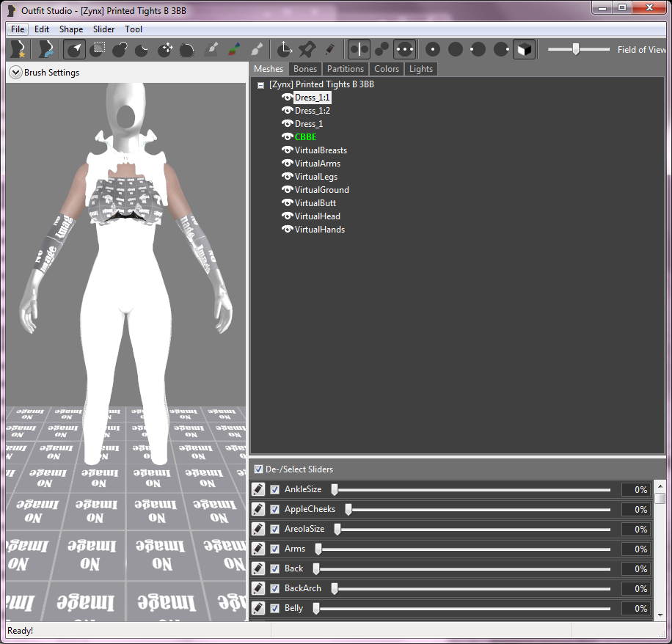Open the Shape menu
Image resolution: width=672 pixels, height=644 pixels.
71,29
